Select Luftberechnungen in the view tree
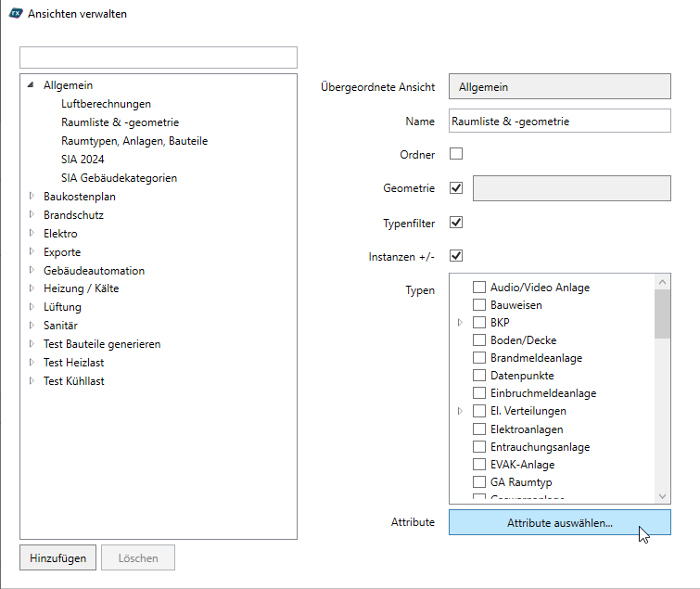 [106, 104]
